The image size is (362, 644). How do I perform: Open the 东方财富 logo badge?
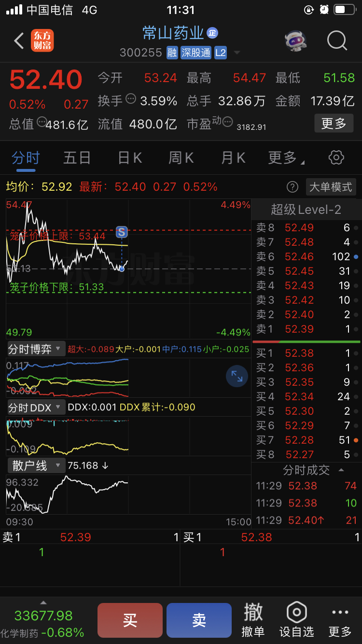click(42, 41)
